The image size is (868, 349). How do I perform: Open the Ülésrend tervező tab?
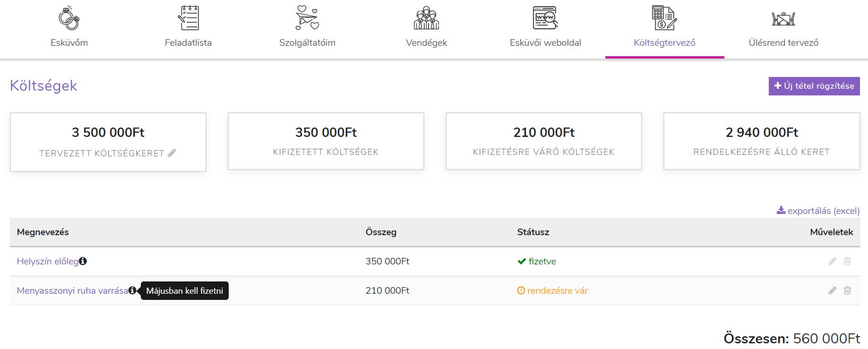783,29
